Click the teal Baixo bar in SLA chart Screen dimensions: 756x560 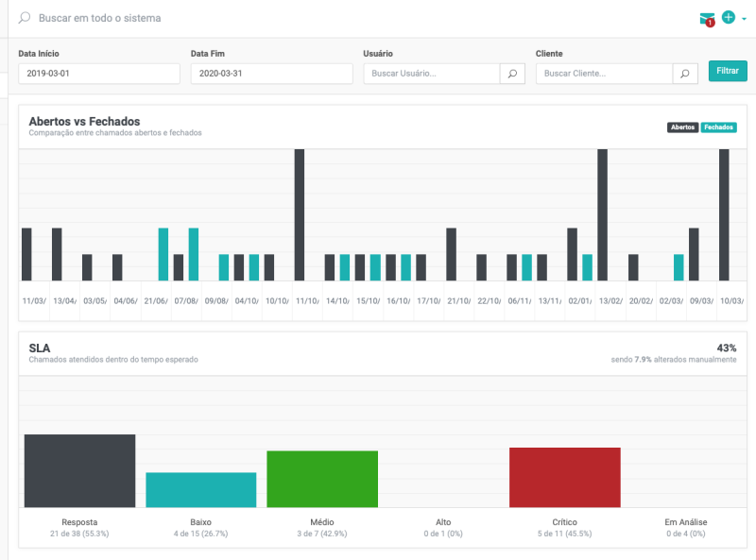(200, 489)
